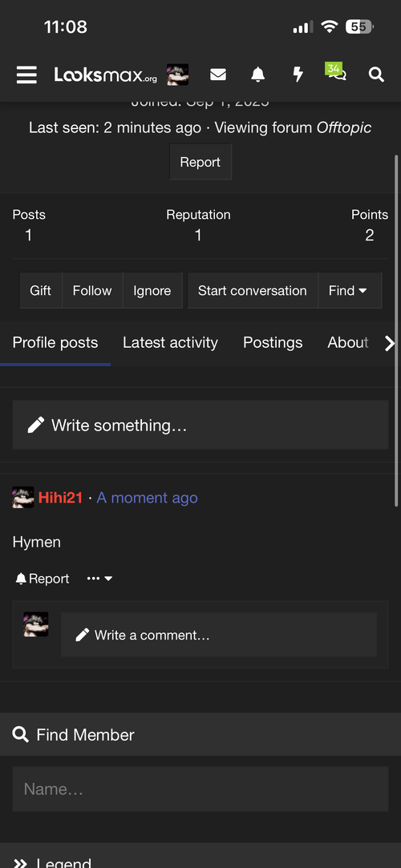Open the inbox envelope icon

217,75
